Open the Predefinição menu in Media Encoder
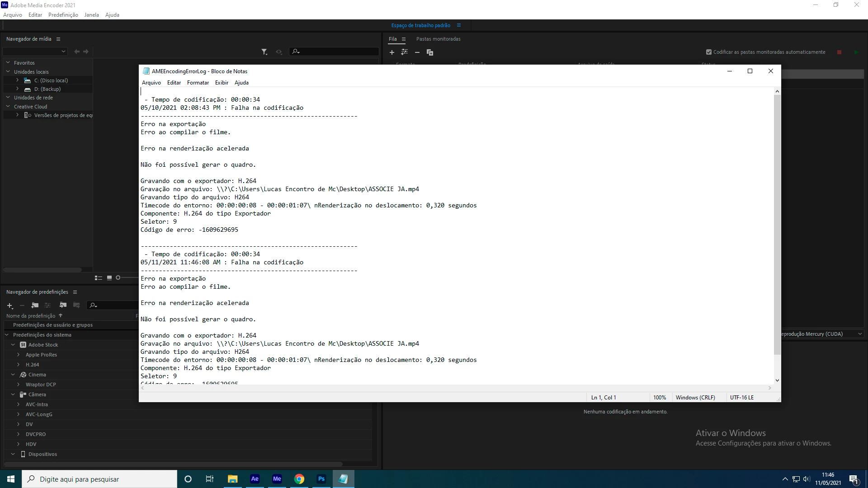Image resolution: width=868 pixels, height=488 pixels. (x=63, y=15)
